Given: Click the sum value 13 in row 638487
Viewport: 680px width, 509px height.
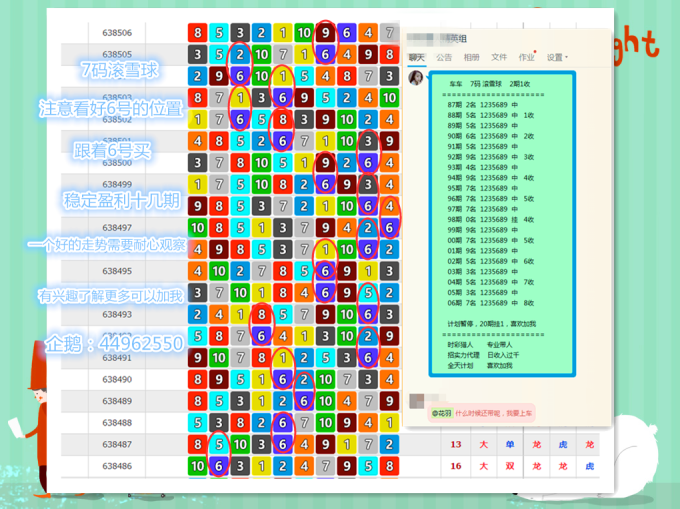Looking at the screenshot, I should (x=456, y=444).
